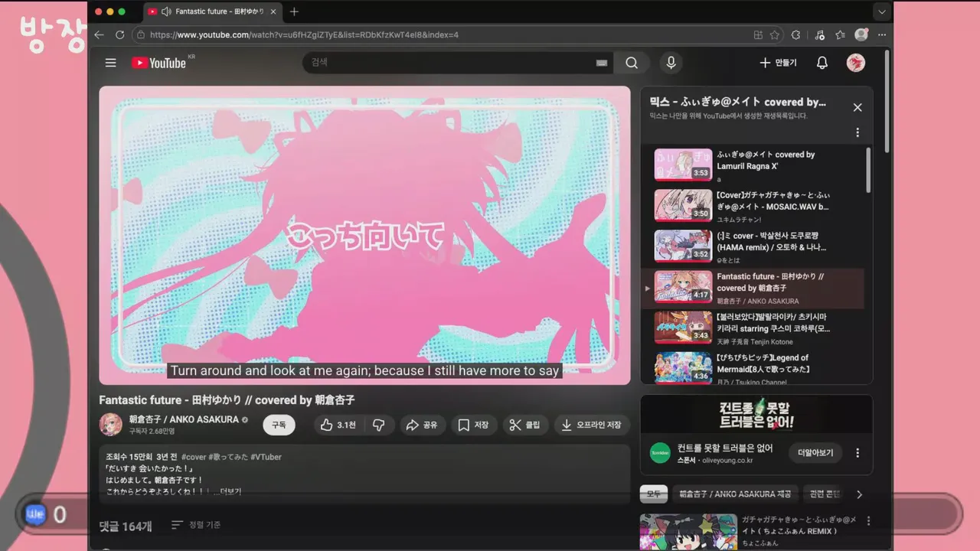Open the YouTube hamburger guide menu
Viewport: 980px width, 551px height.
(111, 63)
